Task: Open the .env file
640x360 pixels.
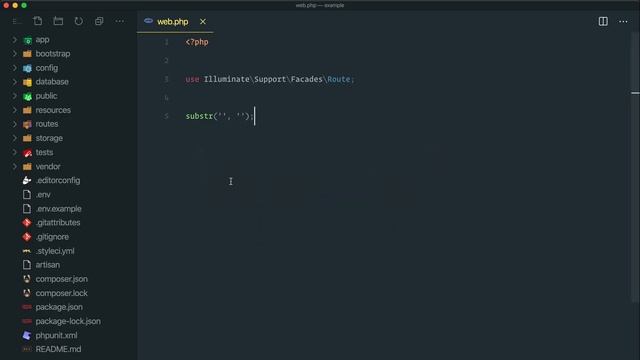Action: pos(43,195)
